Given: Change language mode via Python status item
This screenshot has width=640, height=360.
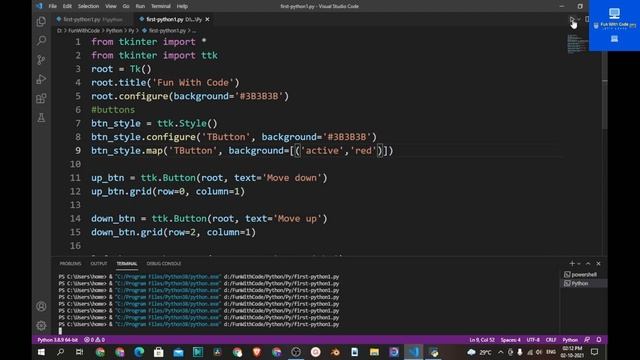Looking at the screenshot, I should (x=570, y=340).
